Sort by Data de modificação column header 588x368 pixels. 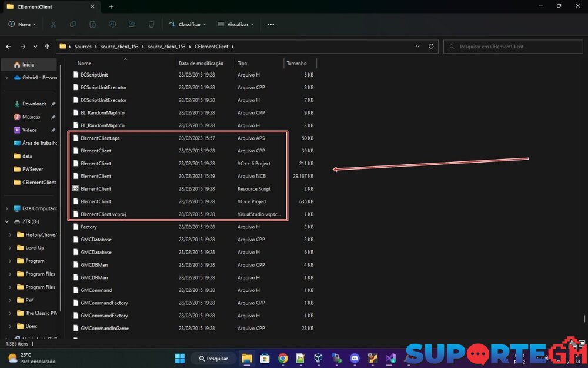pyautogui.click(x=201, y=63)
